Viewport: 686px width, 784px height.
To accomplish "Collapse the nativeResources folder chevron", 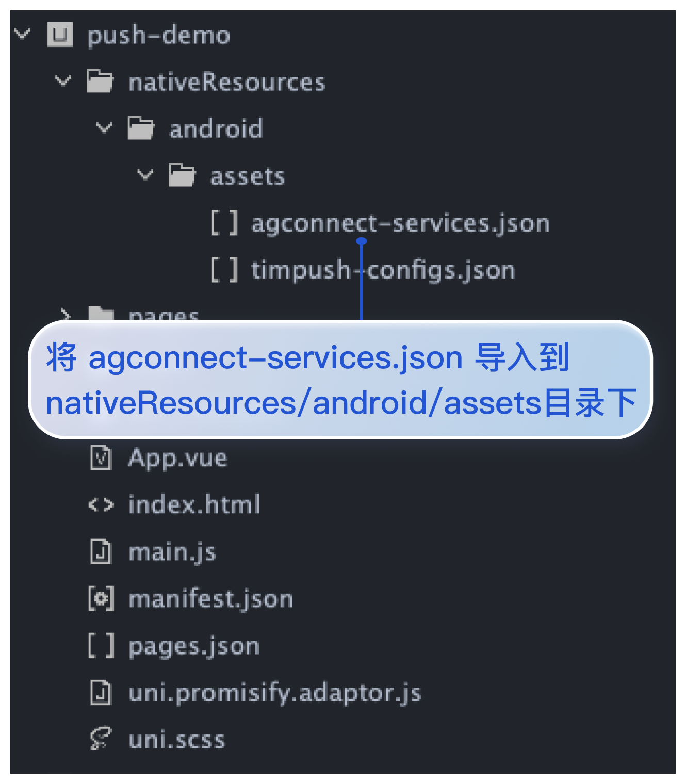I will click(x=63, y=81).
